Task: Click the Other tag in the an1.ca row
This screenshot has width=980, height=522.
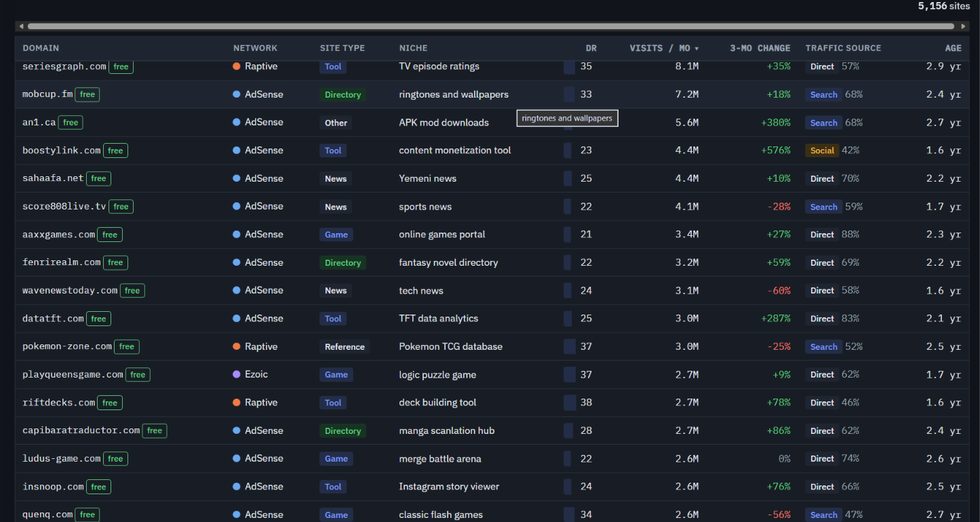Action: coord(336,123)
